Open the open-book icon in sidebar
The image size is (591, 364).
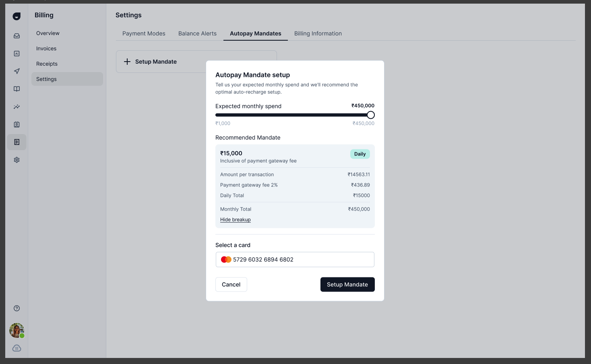click(17, 89)
